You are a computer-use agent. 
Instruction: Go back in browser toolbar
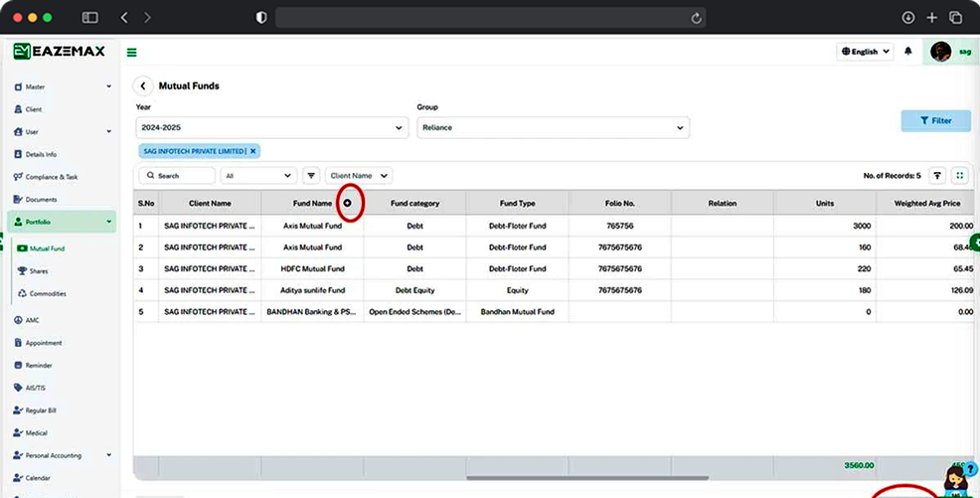[124, 18]
